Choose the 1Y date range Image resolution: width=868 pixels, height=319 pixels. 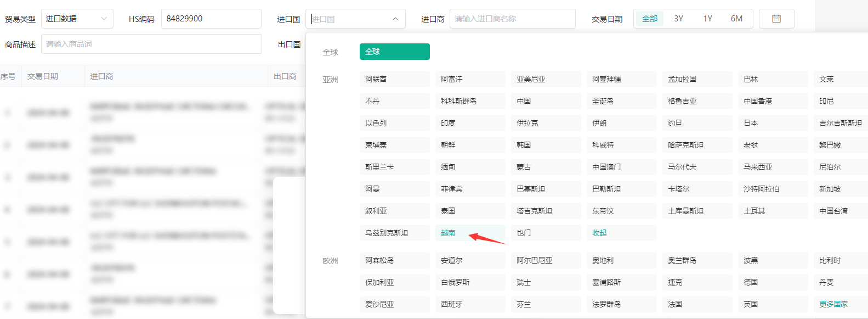pyautogui.click(x=707, y=19)
